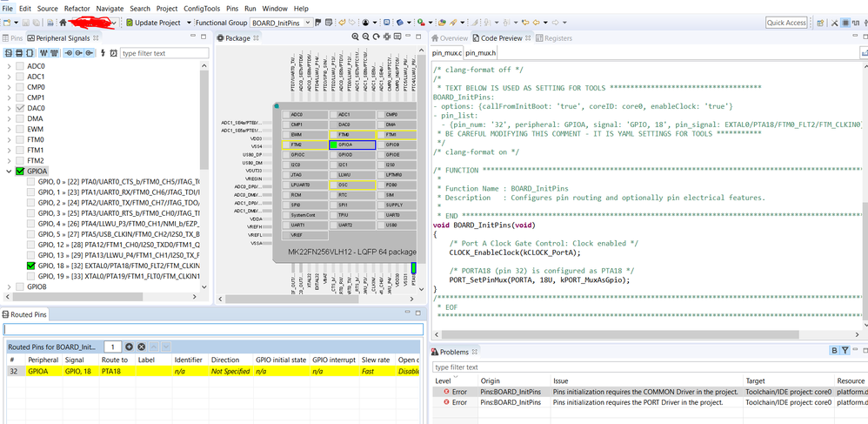Image resolution: width=868 pixels, height=424 pixels.
Task: Zoom in on the Package view
Action: point(356,37)
